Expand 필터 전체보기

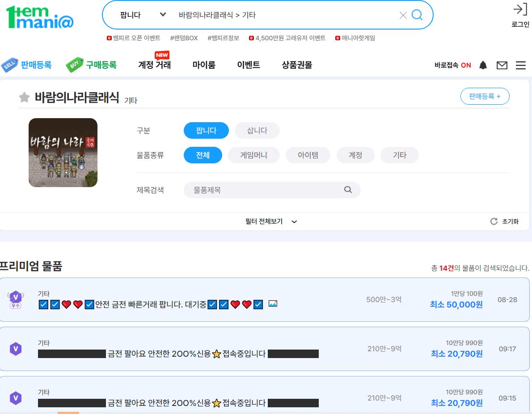coord(271,222)
